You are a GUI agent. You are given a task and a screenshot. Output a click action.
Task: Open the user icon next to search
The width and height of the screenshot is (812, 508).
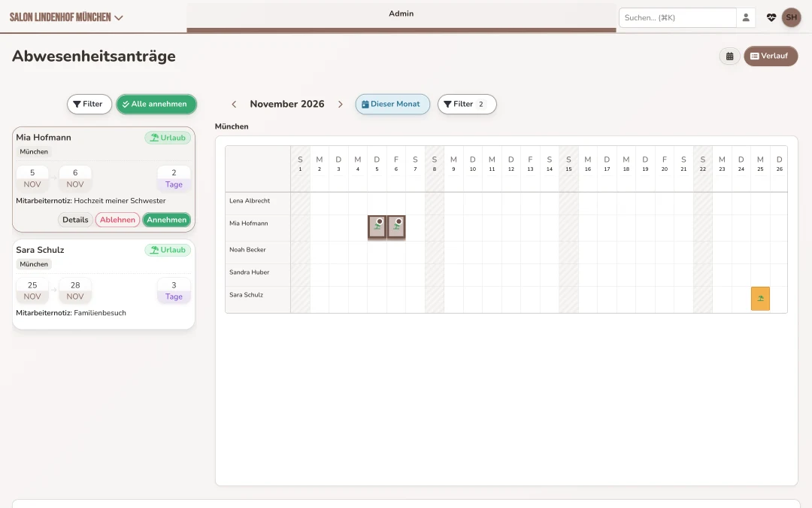coord(746,17)
